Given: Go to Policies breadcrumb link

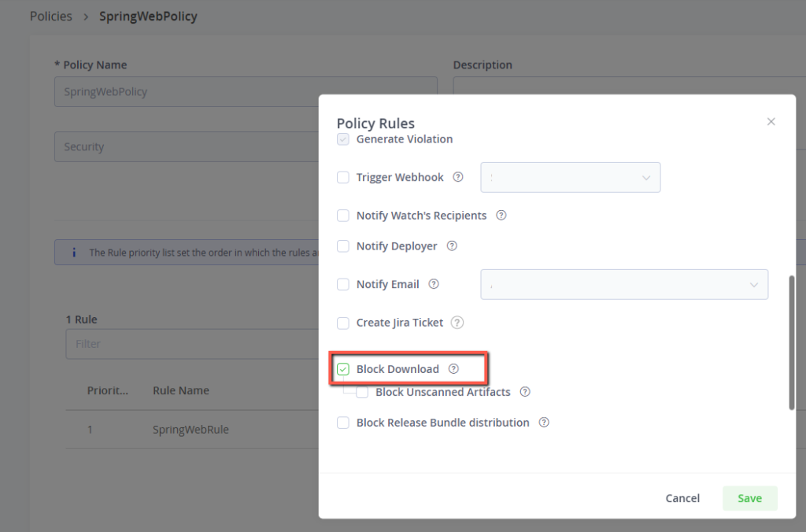Looking at the screenshot, I should click(51, 17).
